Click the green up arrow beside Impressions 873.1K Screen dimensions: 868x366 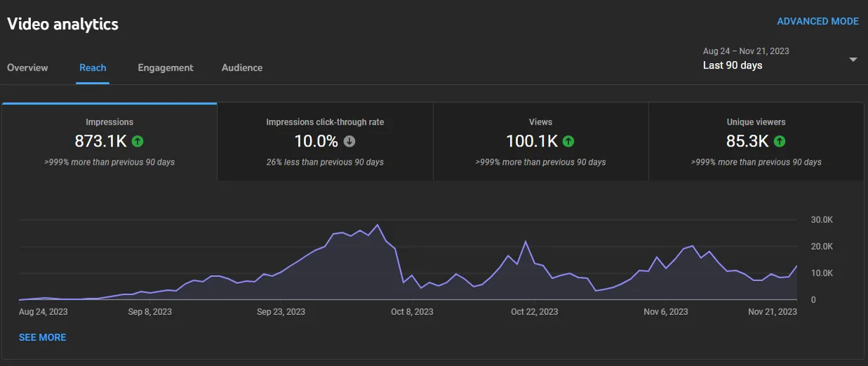pos(138,141)
